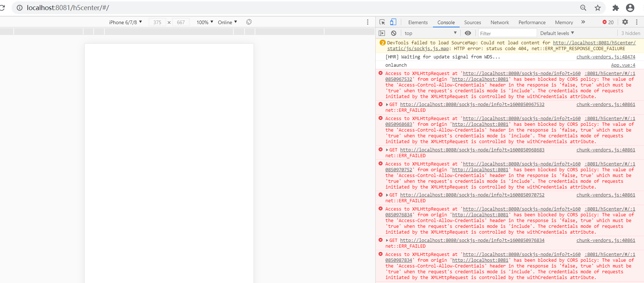Open the 100% zoom level dropdown
Image resolution: width=644 pixels, height=283 pixels.
click(205, 22)
